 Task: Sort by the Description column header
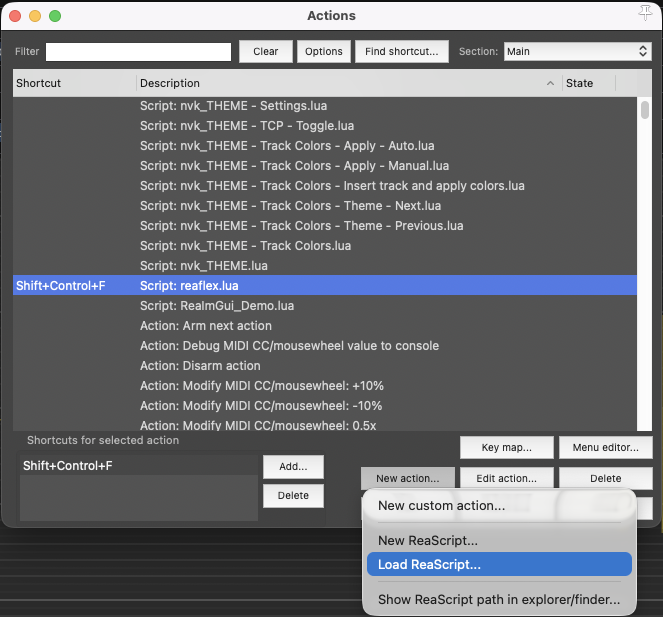(x=349, y=83)
